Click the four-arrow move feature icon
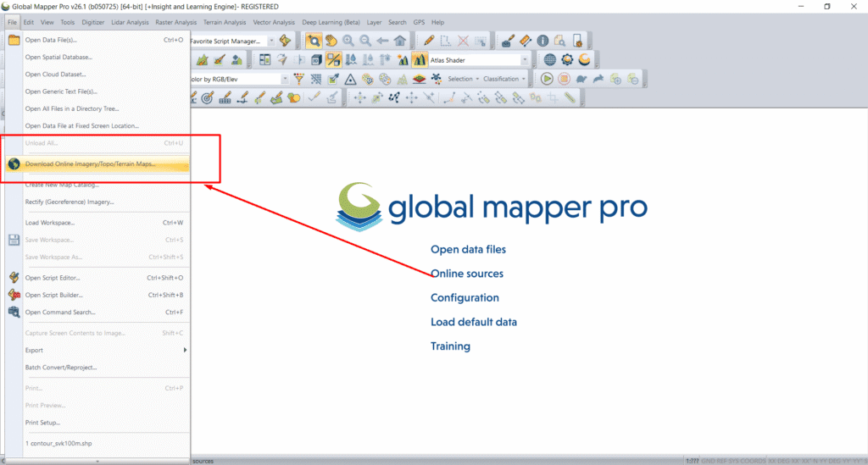 359,98
